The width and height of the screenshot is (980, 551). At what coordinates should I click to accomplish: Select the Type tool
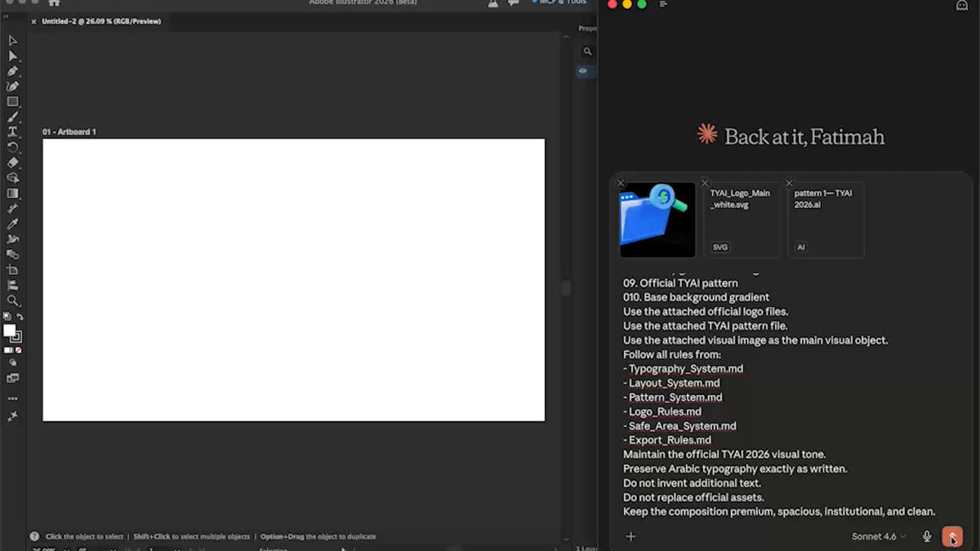point(12,132)
